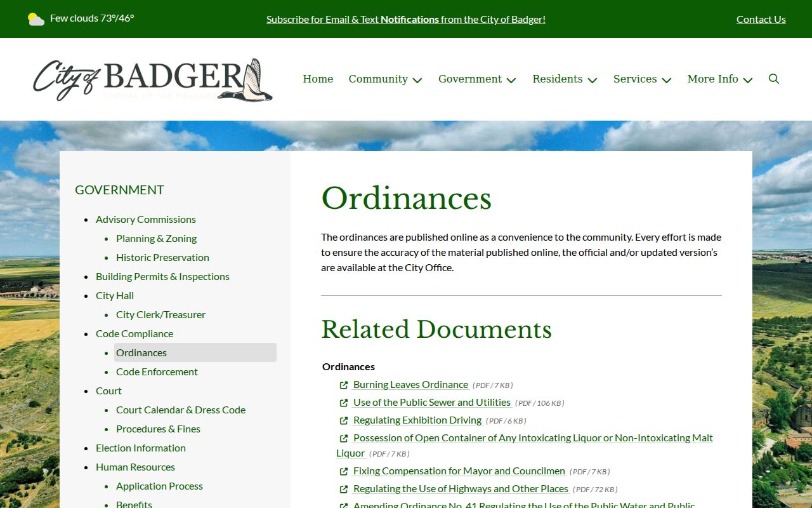Screen dimensions: 812x508
Task: Click external-link icon beside Burning Leaves Ordinance
Action: coord(344,385)
